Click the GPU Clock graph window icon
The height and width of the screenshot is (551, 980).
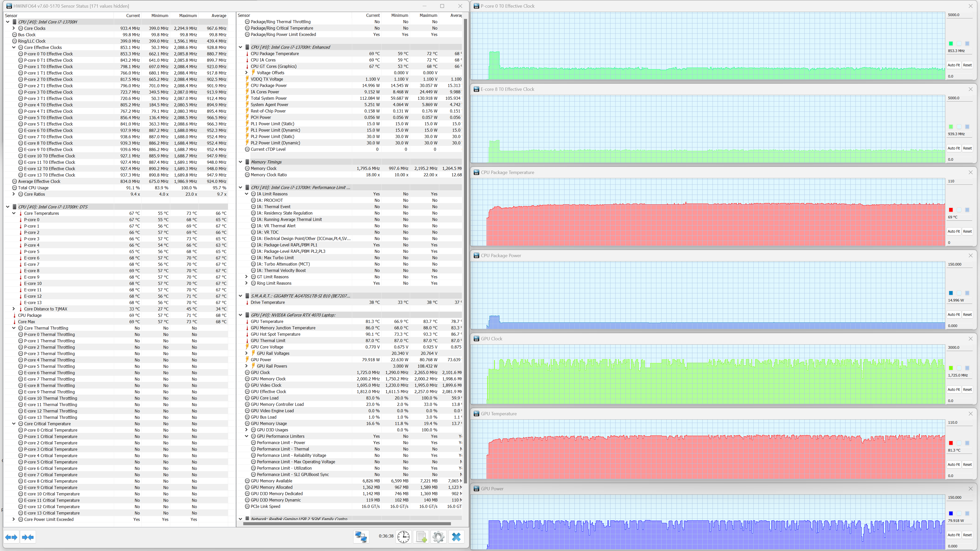[476, 339]
